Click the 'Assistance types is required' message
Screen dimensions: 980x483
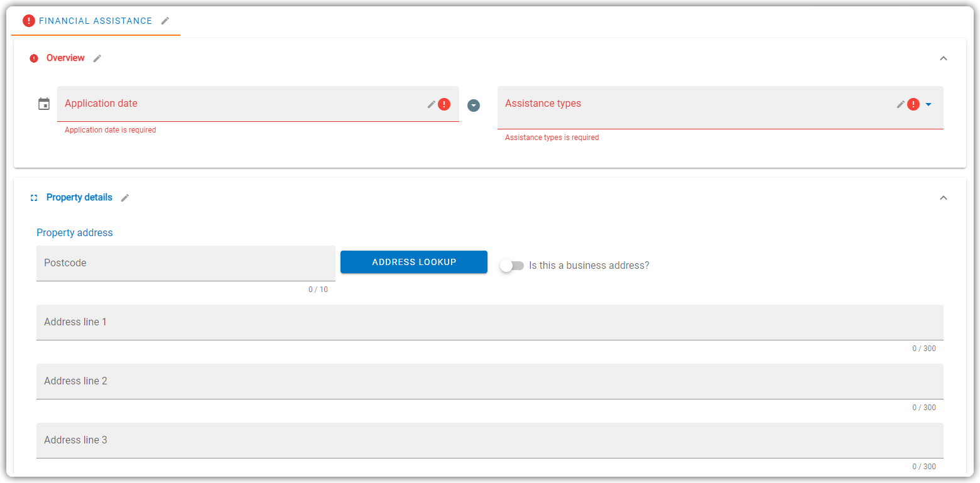(552, 138)
